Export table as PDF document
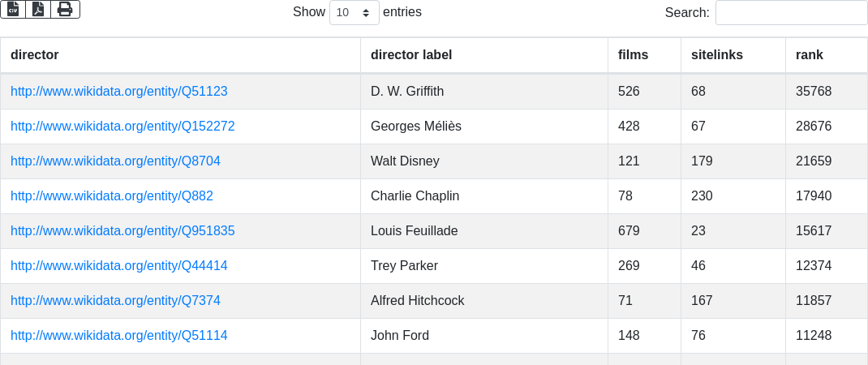This screenshot has width=868, height=365. pyautogui.click(x=38, y=10)
